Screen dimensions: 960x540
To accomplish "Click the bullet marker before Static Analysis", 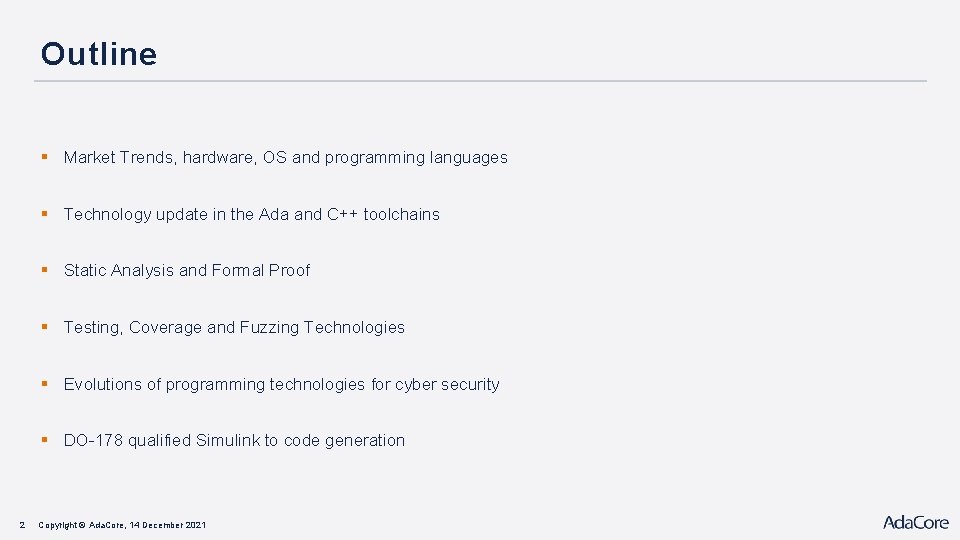I will pos(45,270).
